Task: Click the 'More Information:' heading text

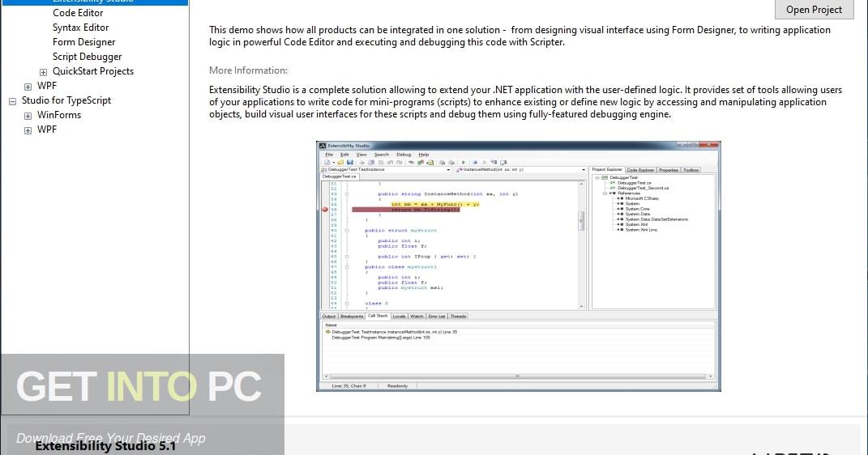Action: [x=248, y=70]
